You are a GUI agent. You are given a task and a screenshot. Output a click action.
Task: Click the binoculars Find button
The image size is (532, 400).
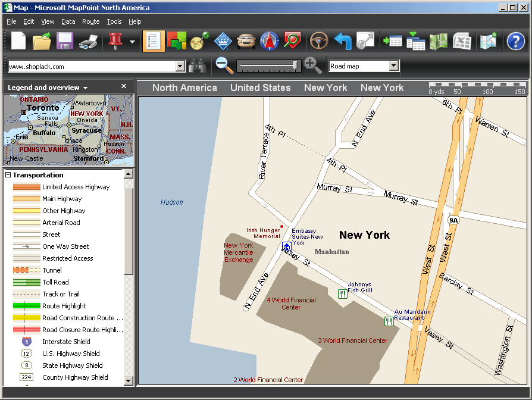coord(198,66)
